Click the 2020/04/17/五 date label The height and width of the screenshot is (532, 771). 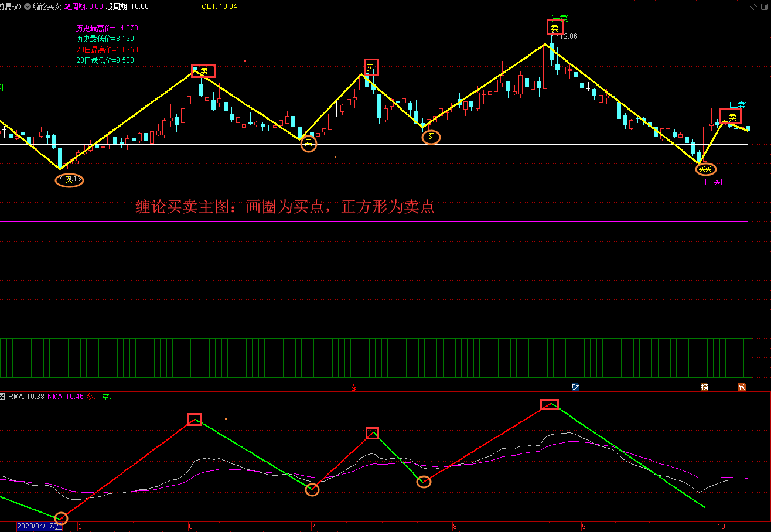(x=39, y=526)
